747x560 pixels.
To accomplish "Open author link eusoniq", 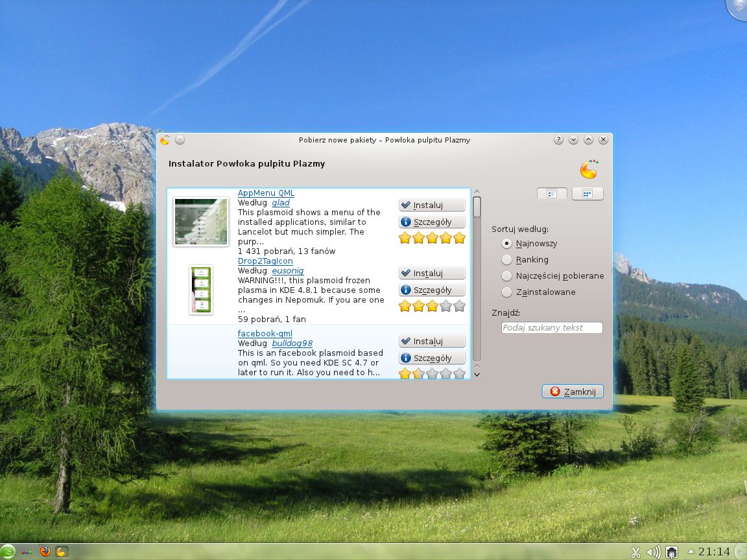I will [x=288, y=271].
